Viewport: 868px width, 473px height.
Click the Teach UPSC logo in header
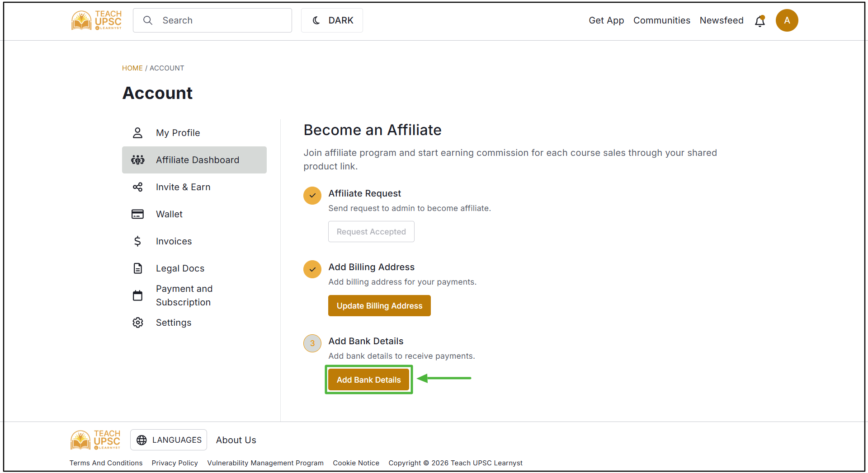click(96, 20)
